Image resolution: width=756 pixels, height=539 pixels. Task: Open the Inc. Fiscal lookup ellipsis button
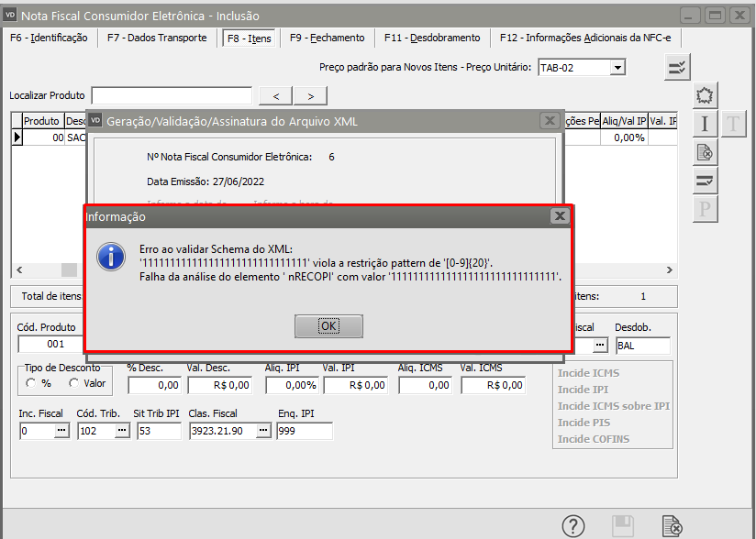tap(61, 431)
